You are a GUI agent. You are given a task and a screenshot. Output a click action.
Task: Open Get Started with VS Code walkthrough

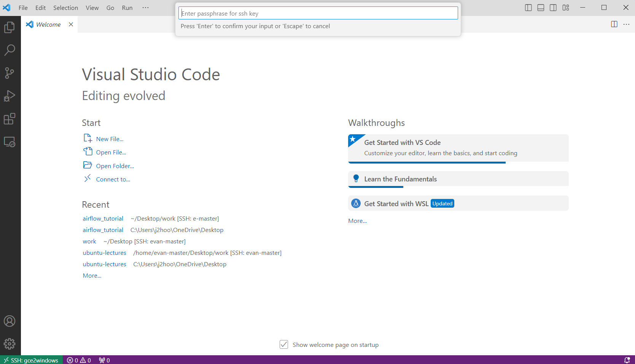[458, 148]
